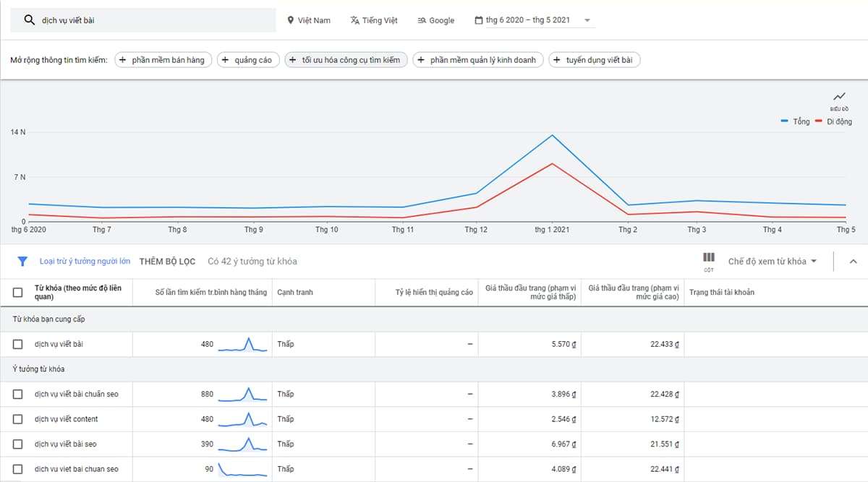The width and height of the screenshot is (868, 482).
Task: Check the box for dịch vụ viết content
Action: 18,419
